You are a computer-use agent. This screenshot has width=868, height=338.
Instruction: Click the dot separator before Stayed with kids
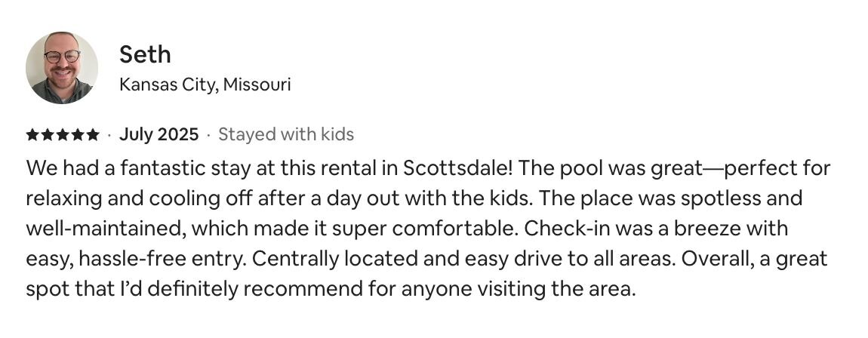coord(208,134)
